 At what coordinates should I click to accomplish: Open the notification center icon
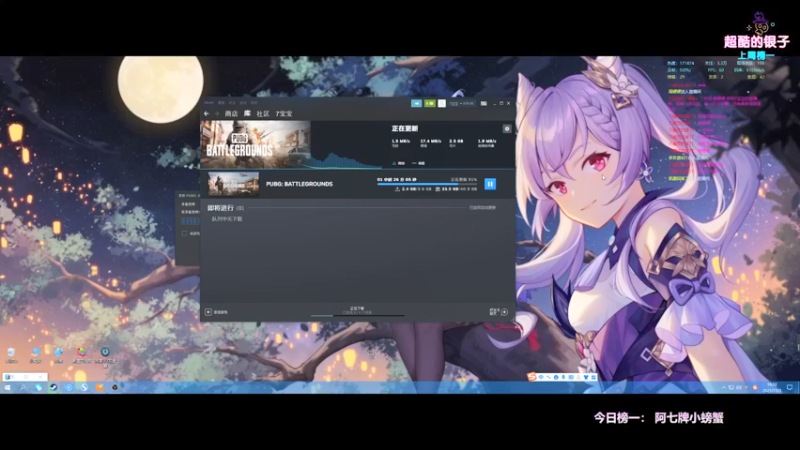789,388
